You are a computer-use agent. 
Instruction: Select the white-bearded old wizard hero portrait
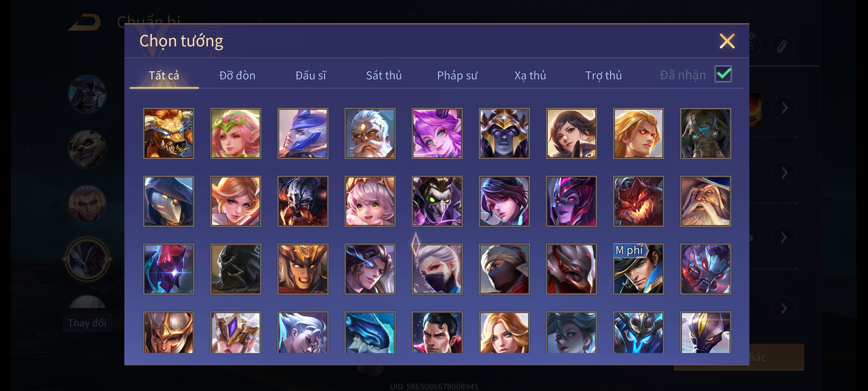(x=706, y=201)
